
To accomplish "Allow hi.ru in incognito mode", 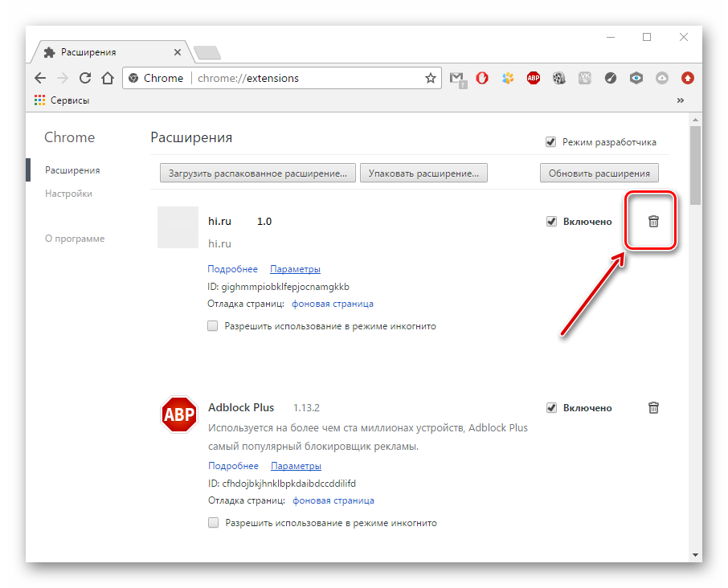I will click(213, 326).
